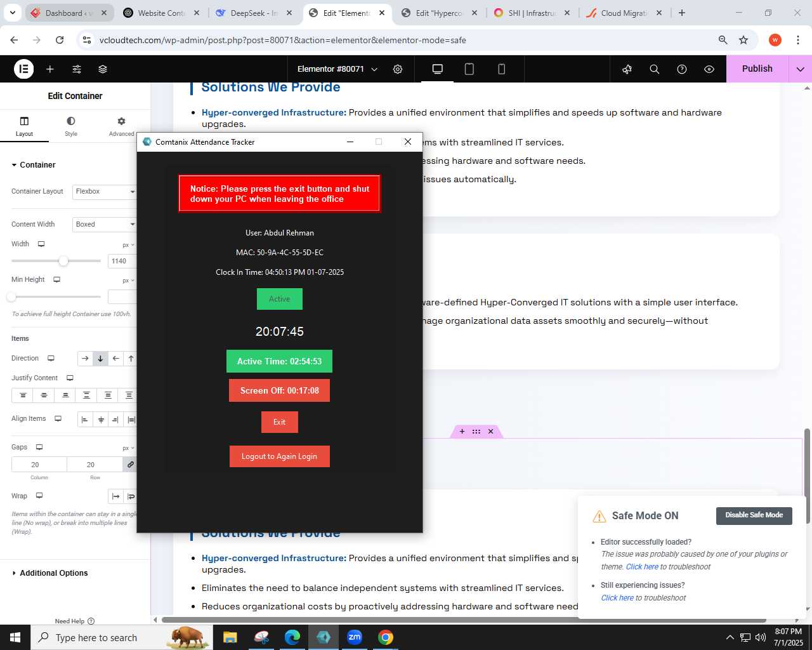Set Justify Content to space around
Screen dimensions: 812x650
pos(108,395)
